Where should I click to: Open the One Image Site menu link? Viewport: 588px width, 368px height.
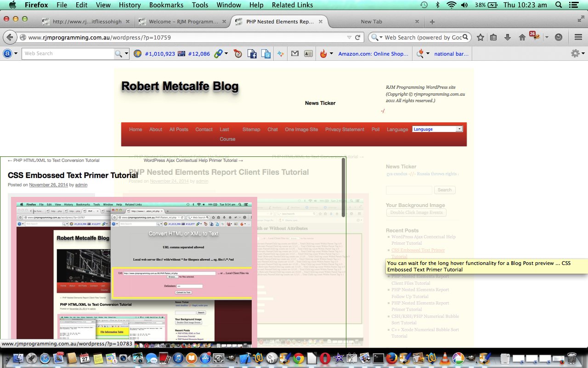(301, 129)
